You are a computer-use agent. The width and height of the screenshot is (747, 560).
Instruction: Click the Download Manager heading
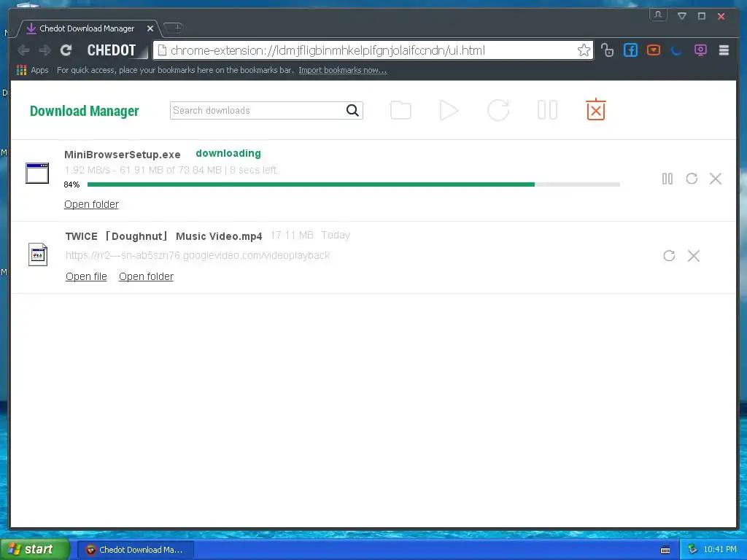(85, 111)
